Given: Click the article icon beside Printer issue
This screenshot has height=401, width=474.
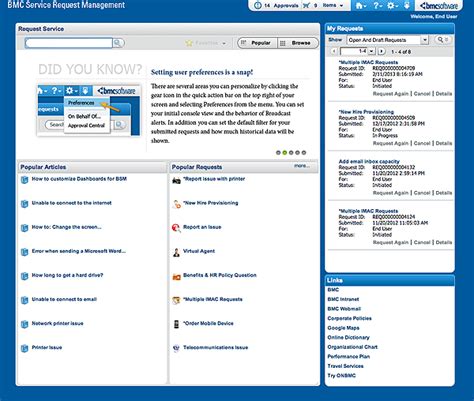Looking at the screenshot, I should point(24,348).
